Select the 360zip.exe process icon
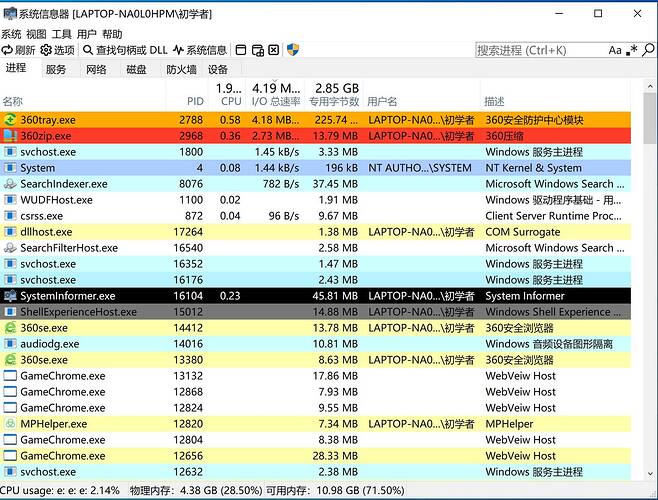This screenshot has height=500, width=658. point(10,136)
